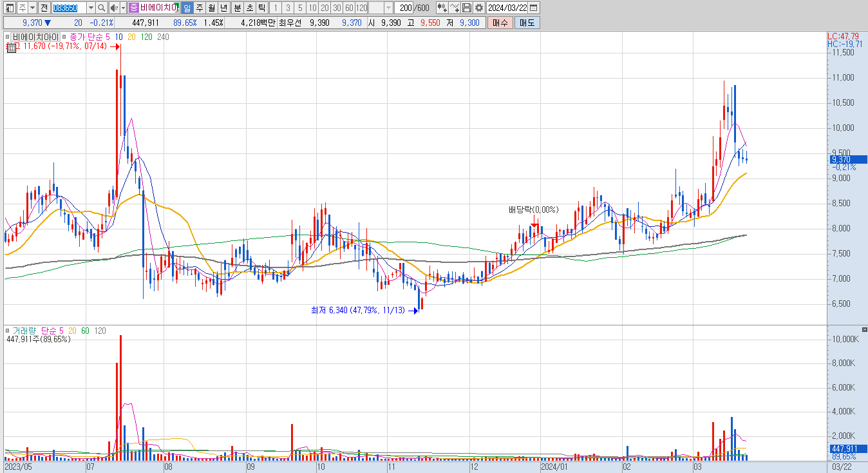
Task: Click the low price value 9,300
Action: [469, 23]
